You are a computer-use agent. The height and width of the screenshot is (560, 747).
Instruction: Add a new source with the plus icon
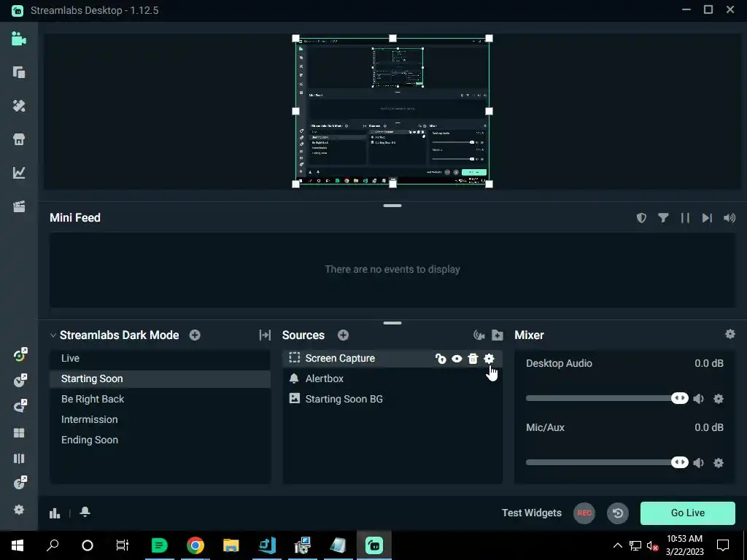pyautogui.click(x=343, y=335)
